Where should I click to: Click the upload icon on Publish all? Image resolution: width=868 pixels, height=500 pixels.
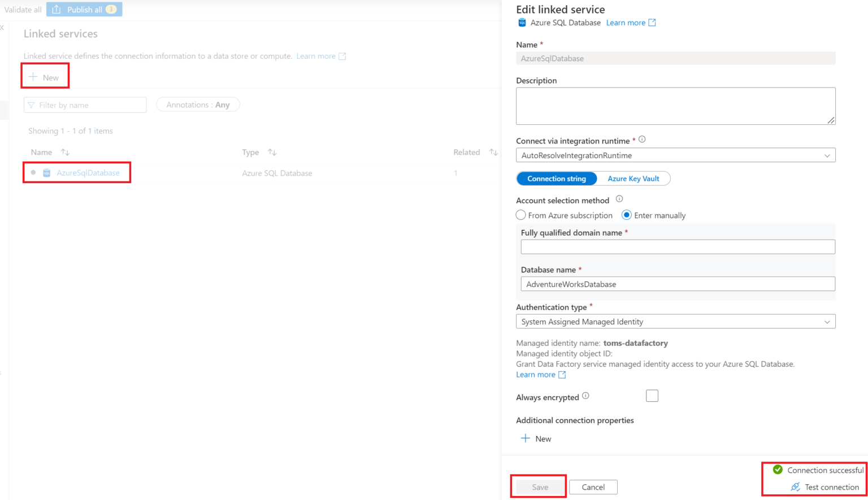tap(56, 9)
